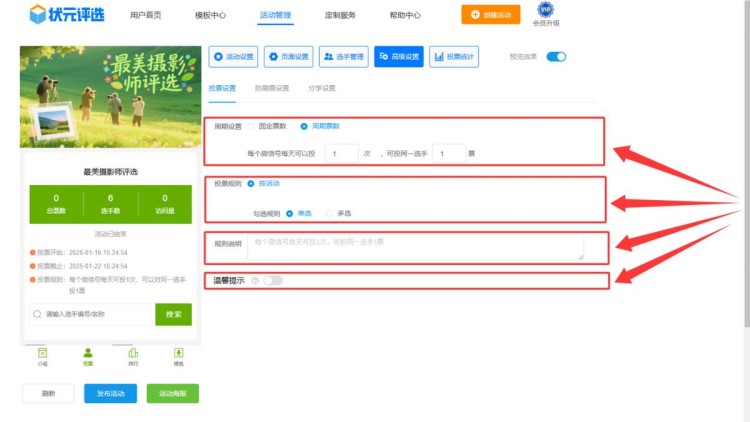Click the orange 创建活动 button
The height and width of the screenshot is (422, 750).
490,15
